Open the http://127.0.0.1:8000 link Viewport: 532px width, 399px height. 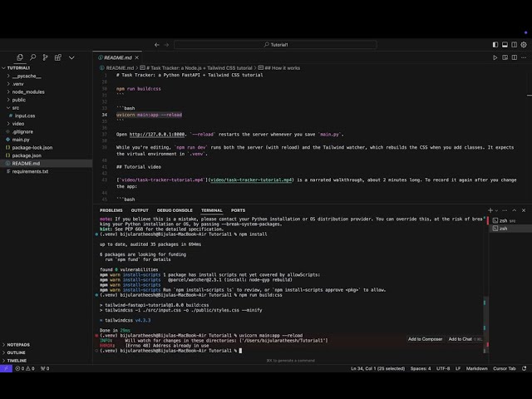pos(157,135)
